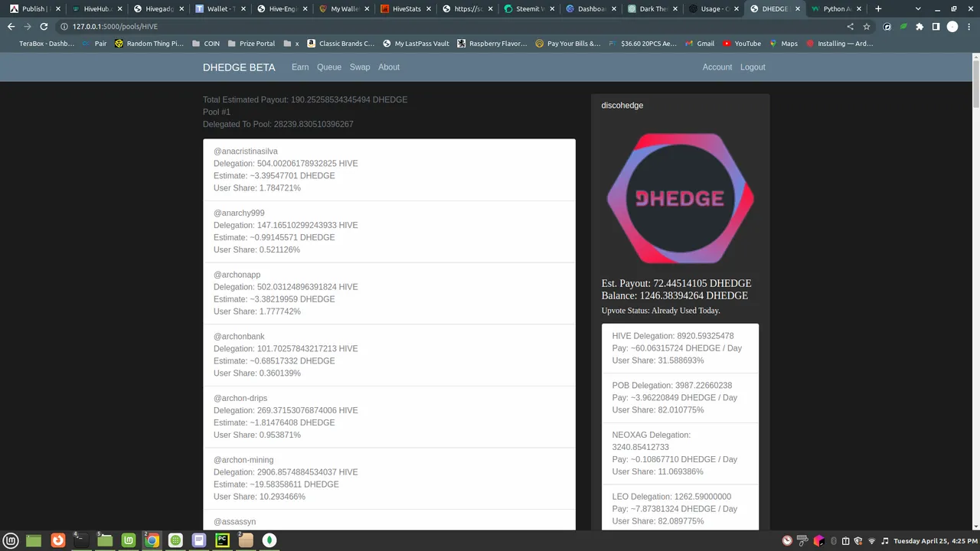This screenshot has height=551, width=980.
Task: Switch to the Publish browser tab
Action: pos(33,8)
